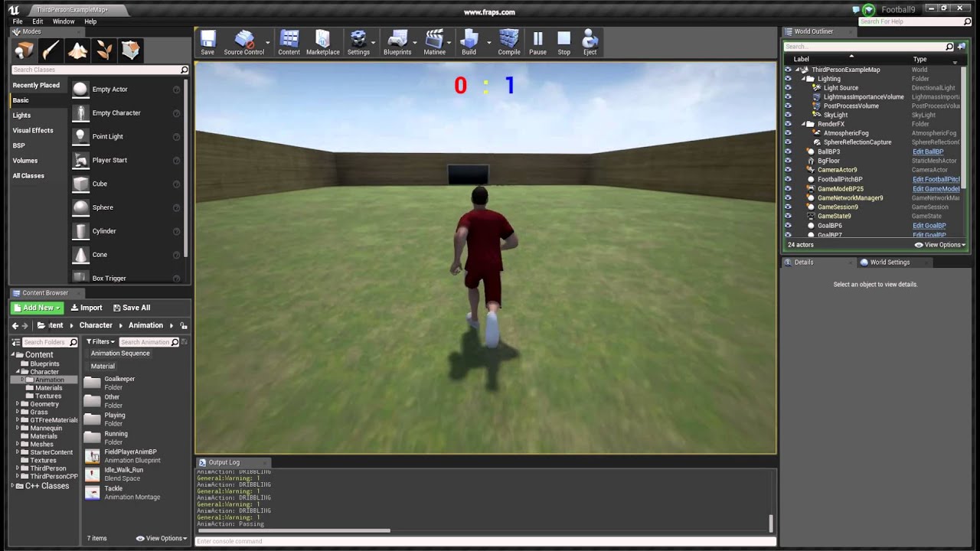Click the Output Log horizontal scrollbar
Viewport: 980px width, 551px height.
pyautogui.click(x=294, y=530)
